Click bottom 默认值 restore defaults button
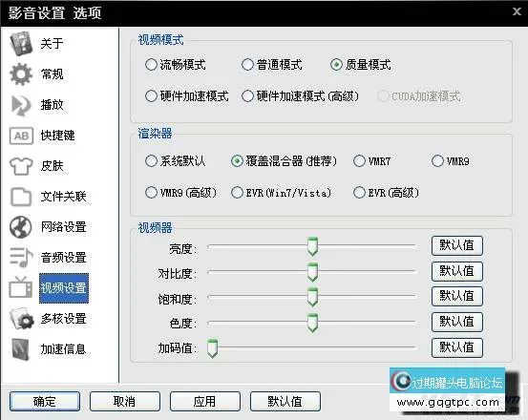Image resolution: width=528 pixels, height=420 pixels. click(285, 401)
